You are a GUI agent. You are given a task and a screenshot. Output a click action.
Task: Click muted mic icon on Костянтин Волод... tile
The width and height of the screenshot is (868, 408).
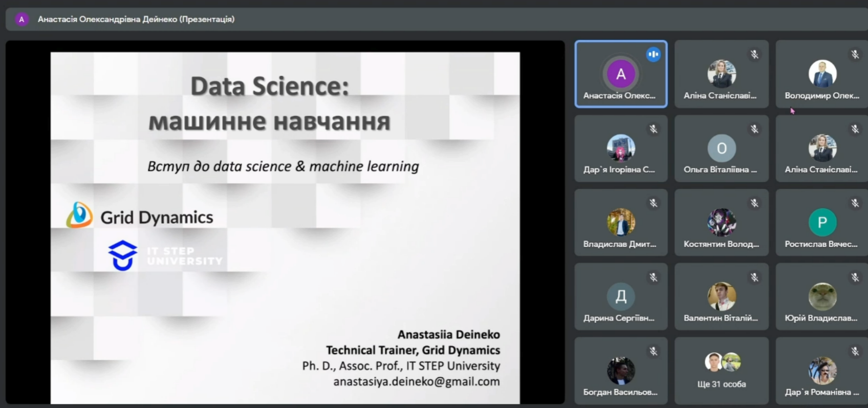(x=754, y=203)
